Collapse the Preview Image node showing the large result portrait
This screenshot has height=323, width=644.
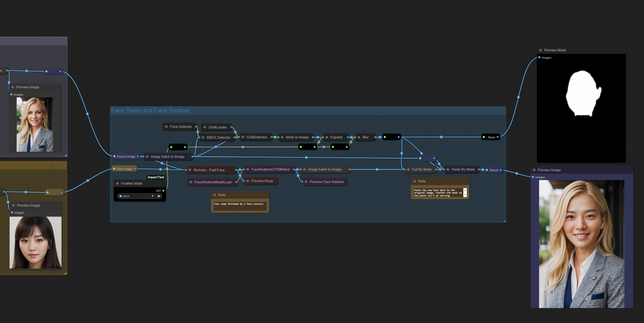pyautogui.click(x=534, y=170)
